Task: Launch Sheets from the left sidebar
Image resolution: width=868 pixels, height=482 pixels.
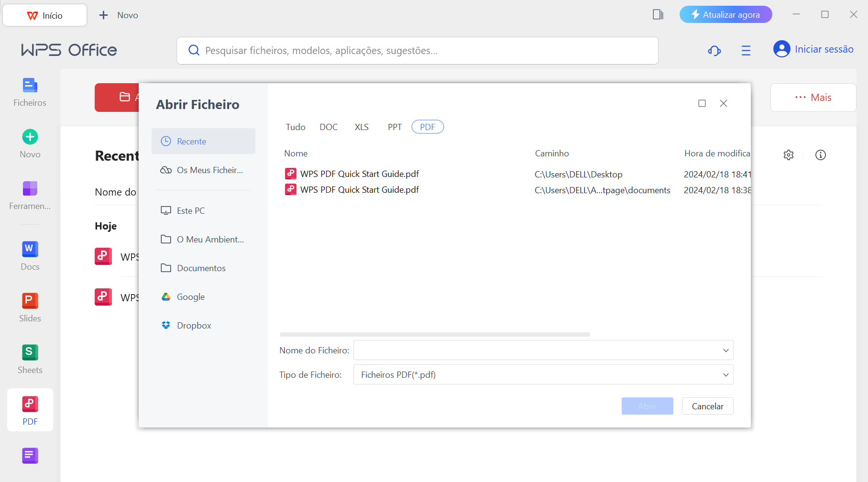Action: [30, 360]
